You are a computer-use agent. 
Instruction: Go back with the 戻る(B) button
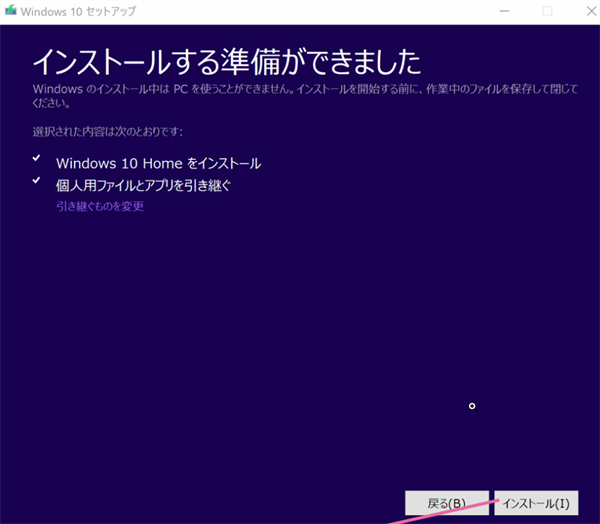click(447, 503)
